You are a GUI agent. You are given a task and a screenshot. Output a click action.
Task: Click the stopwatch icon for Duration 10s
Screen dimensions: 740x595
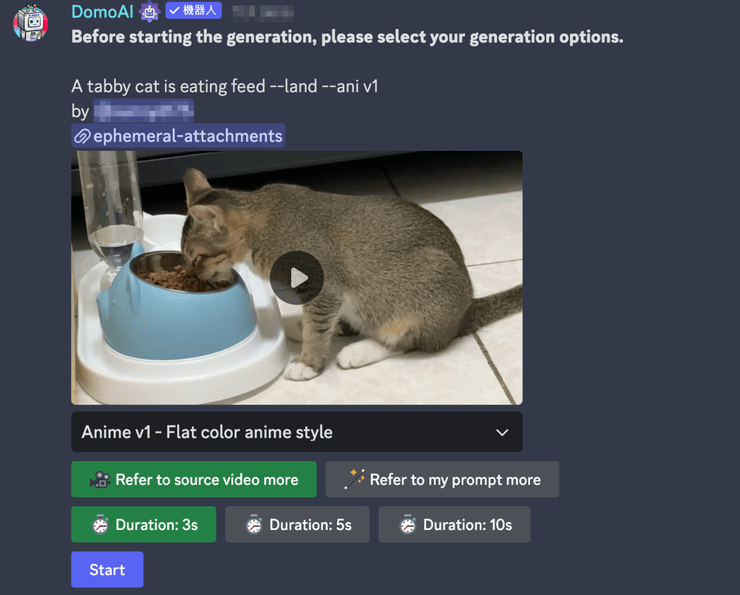click(x=408, y=525)
